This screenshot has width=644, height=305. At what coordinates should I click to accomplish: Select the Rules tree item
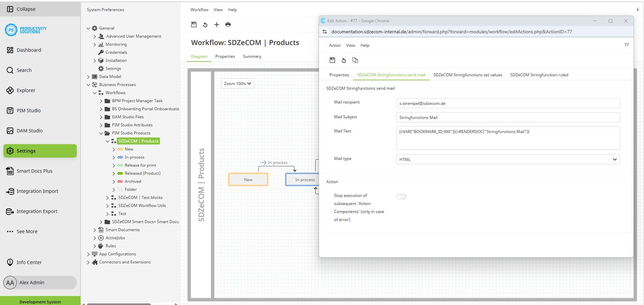[x=110, y=246]
